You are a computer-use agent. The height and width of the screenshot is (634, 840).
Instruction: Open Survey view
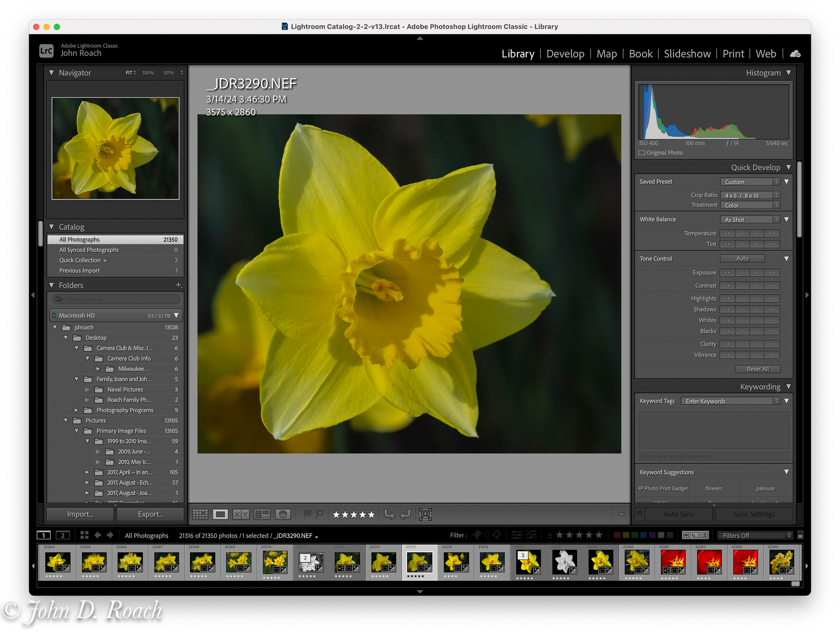(262, 514)
